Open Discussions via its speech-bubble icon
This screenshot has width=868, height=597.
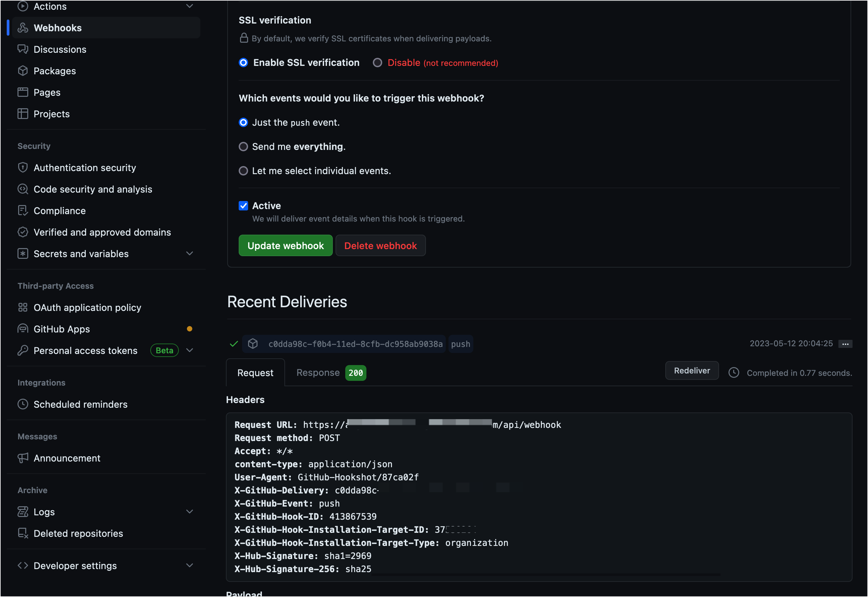[x=23, y=49]
